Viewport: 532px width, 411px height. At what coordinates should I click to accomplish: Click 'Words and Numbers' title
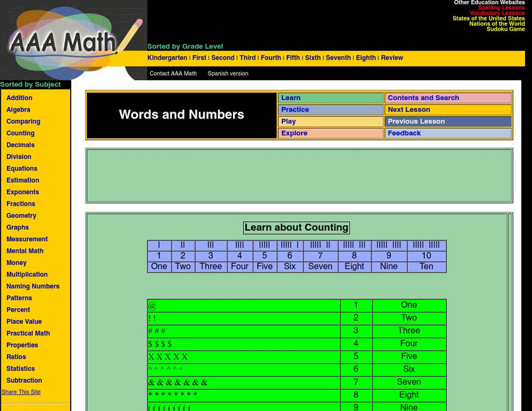point(182,114)
